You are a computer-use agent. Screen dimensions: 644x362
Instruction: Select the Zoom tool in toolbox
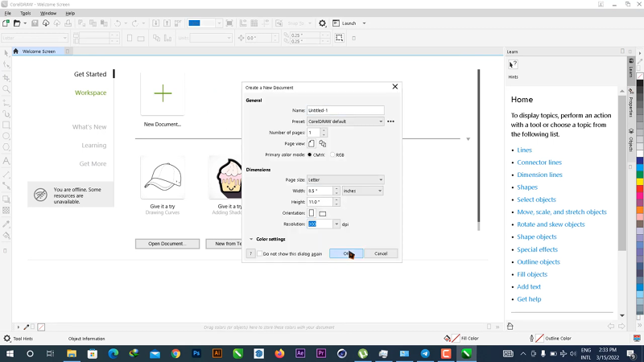point(6,89)
